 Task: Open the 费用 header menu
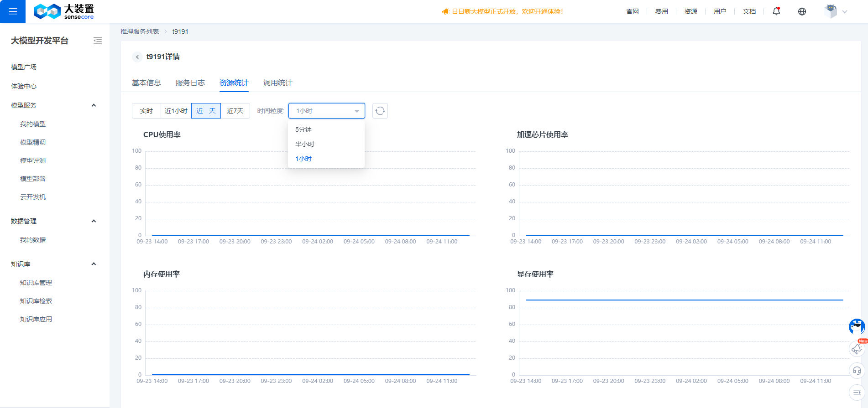[662, 11]
